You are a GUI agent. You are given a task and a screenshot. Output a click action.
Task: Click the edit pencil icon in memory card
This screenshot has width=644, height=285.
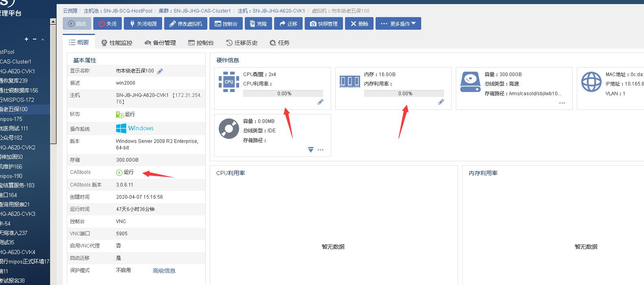441,102
